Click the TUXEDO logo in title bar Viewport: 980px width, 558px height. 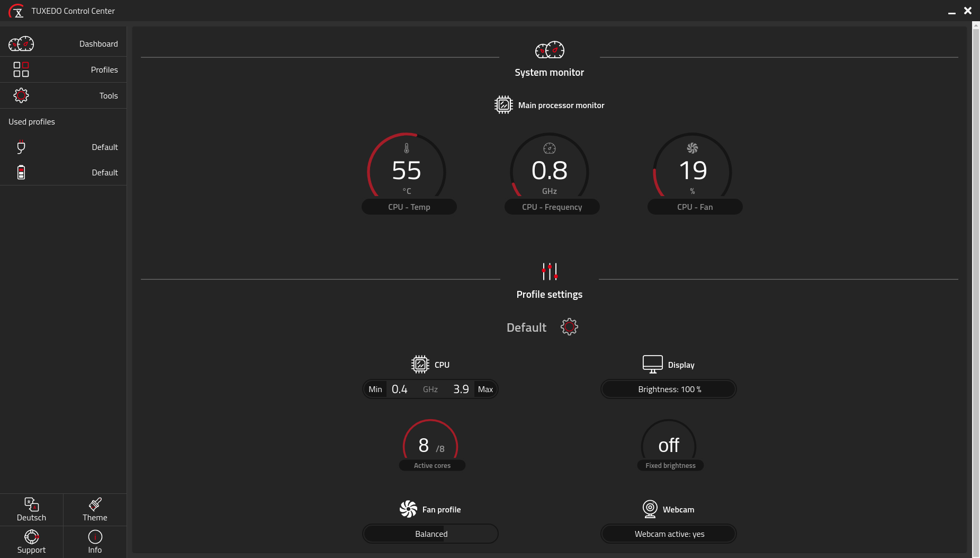click(x=16, y=11)
